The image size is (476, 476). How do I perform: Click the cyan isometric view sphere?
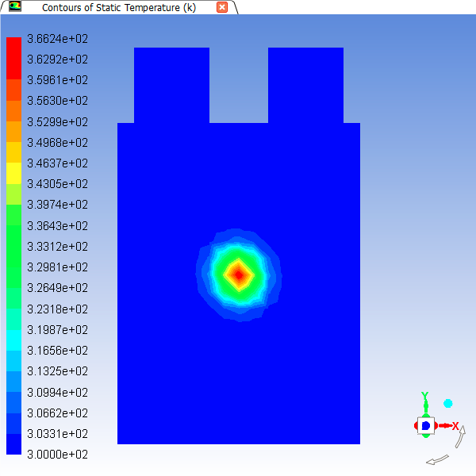pyautogui.click(x=447, y=404)
